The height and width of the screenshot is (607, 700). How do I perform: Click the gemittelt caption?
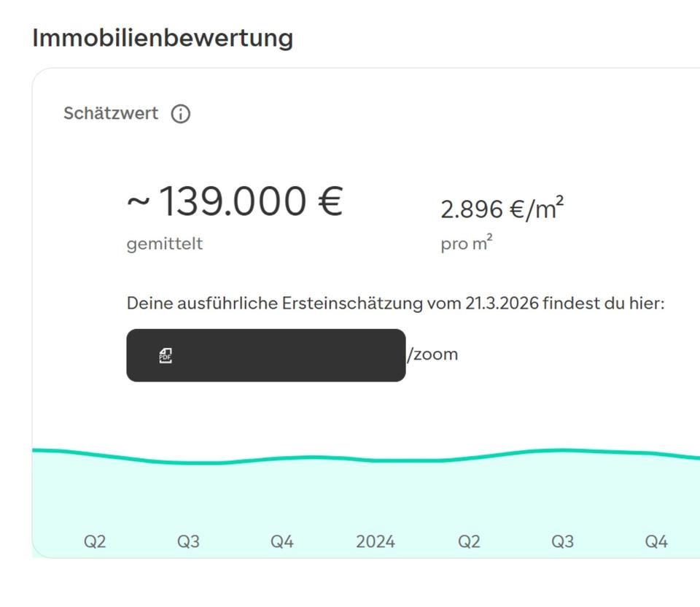[x=164, y=244]
